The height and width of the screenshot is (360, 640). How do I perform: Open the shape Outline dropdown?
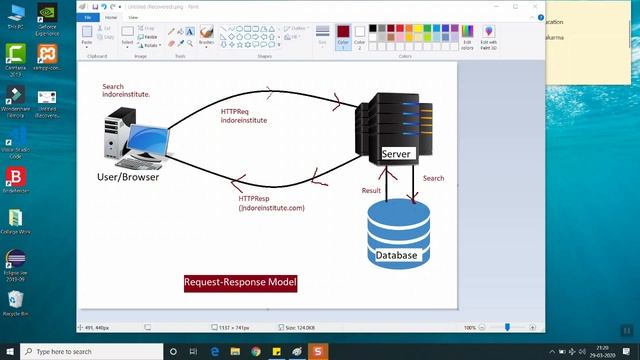pos(297,28)
